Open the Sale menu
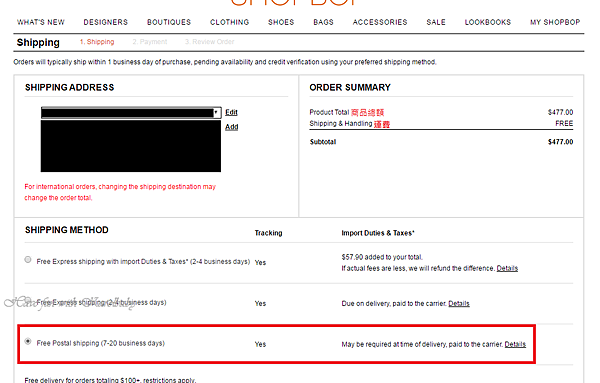Viewport: 600px width, 383px height. [436, 22]
